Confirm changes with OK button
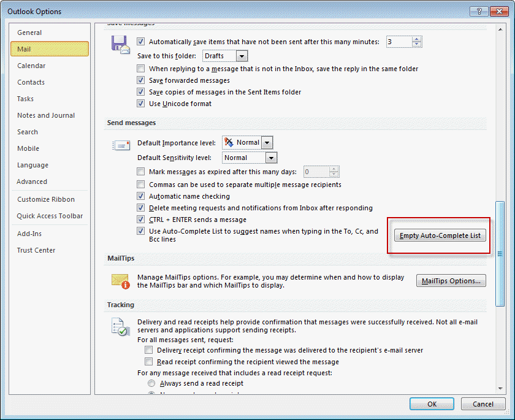 [432, 404]
